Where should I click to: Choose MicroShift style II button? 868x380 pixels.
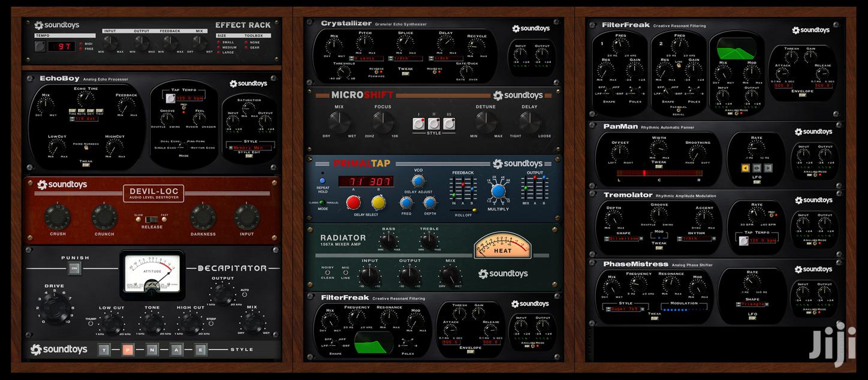tap(434, 124)
